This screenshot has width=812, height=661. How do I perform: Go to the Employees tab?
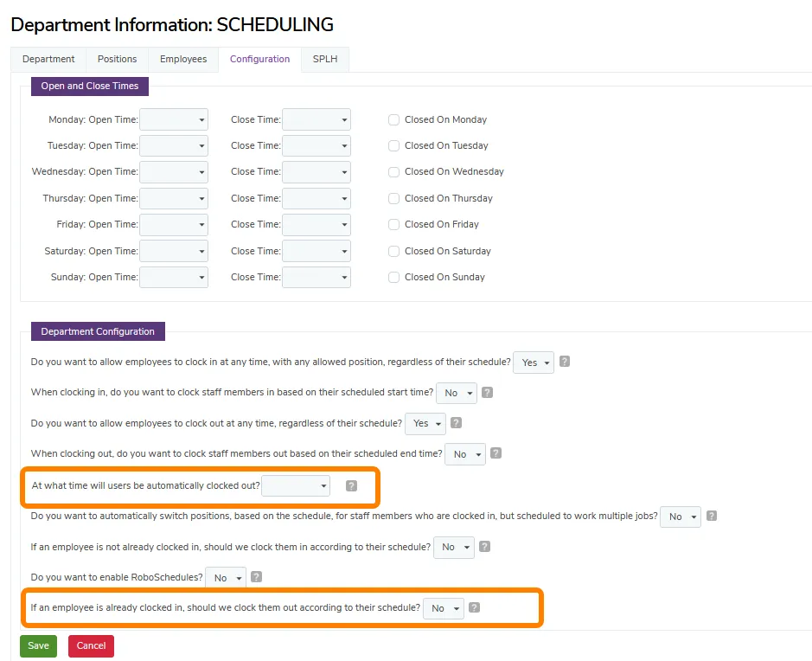coord(183,59)
